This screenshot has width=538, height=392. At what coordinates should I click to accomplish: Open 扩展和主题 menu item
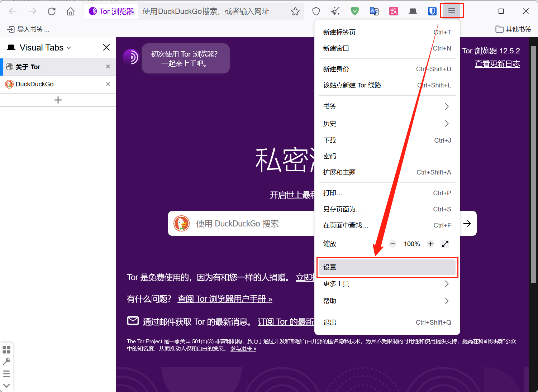pos(387,172)
